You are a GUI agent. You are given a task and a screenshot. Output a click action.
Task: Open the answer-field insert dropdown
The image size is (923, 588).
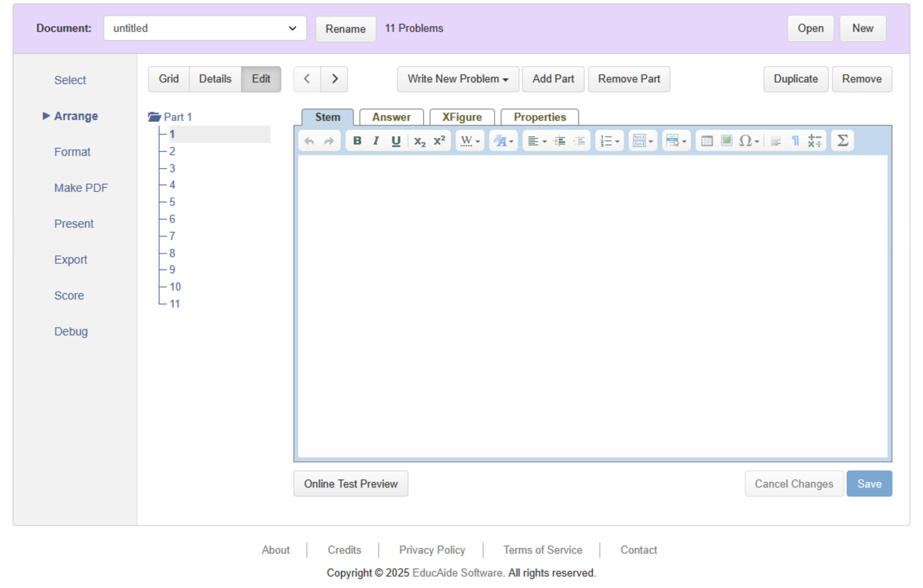676,141
